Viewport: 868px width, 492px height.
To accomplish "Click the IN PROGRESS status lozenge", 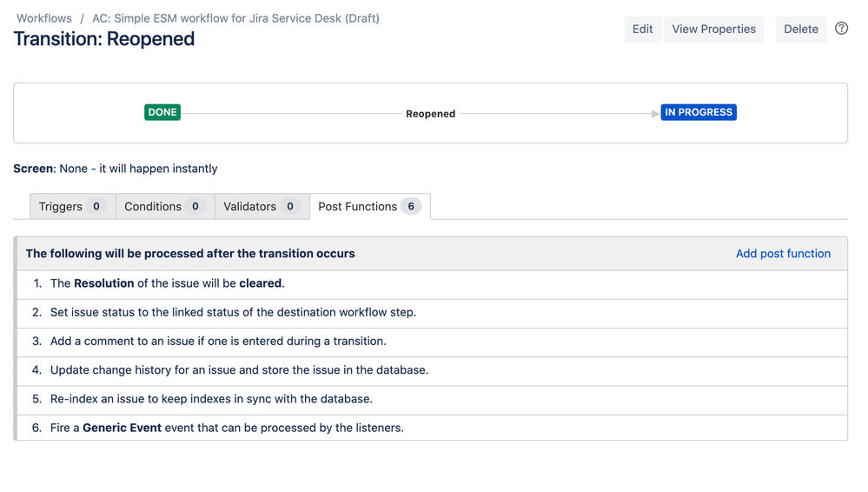I will [699, 112].
